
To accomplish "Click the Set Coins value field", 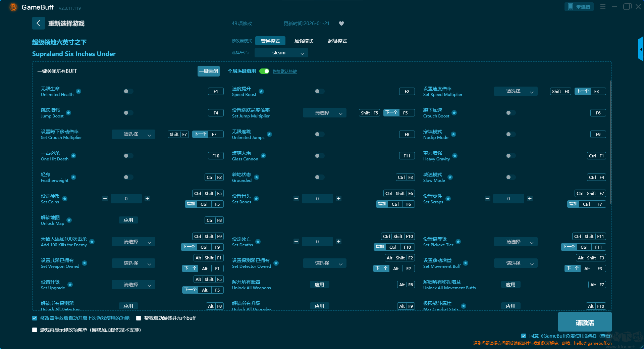I will [126, 199].
